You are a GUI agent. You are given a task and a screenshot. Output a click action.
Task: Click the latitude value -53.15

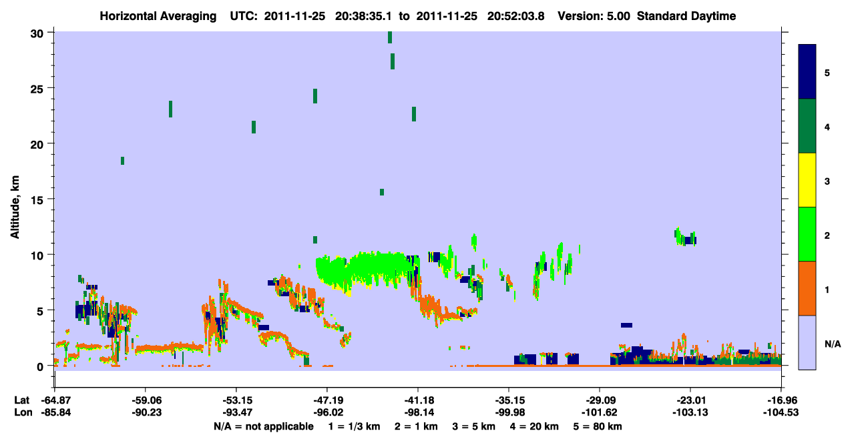[236, 400]
